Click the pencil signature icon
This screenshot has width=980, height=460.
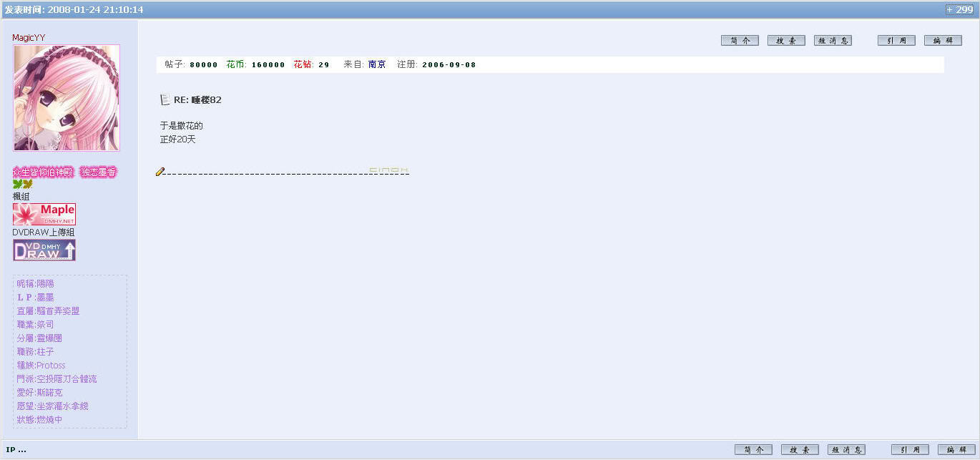(x=160, y=172)
